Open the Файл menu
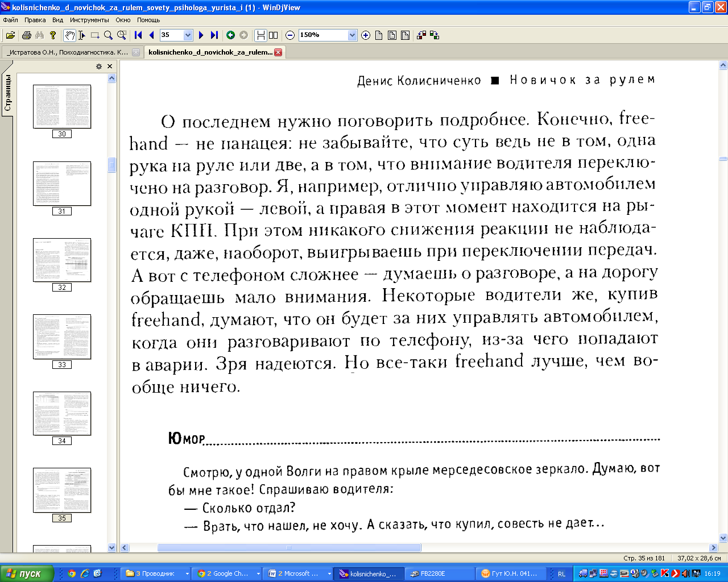728x582 pixels. click(10, 20)
